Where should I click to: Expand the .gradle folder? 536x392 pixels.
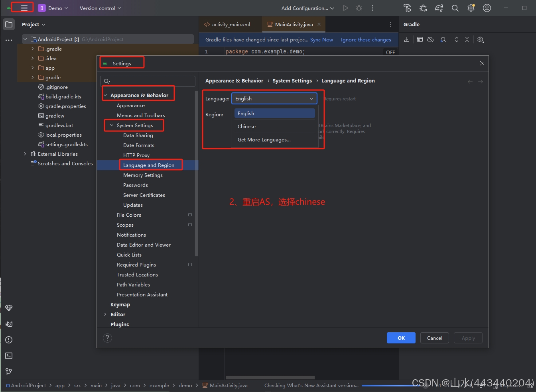tap(32, 49)
